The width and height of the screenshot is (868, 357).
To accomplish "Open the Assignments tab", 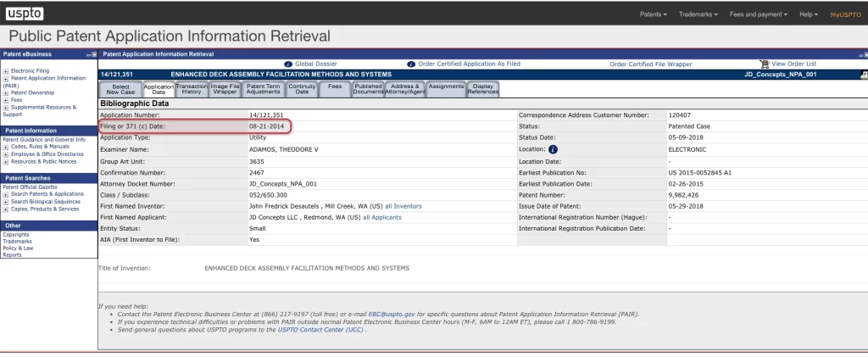I will [x=446, y=90].
